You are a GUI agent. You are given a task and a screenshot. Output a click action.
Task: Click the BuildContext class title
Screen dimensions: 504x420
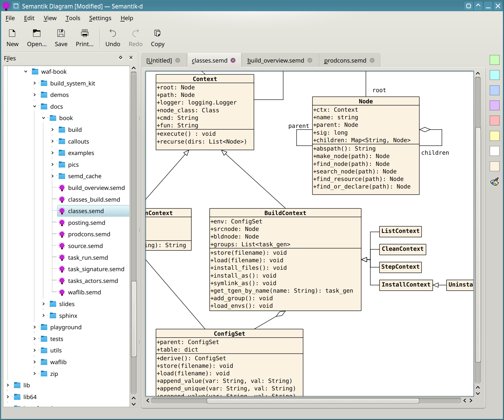[x=285, y=213]
